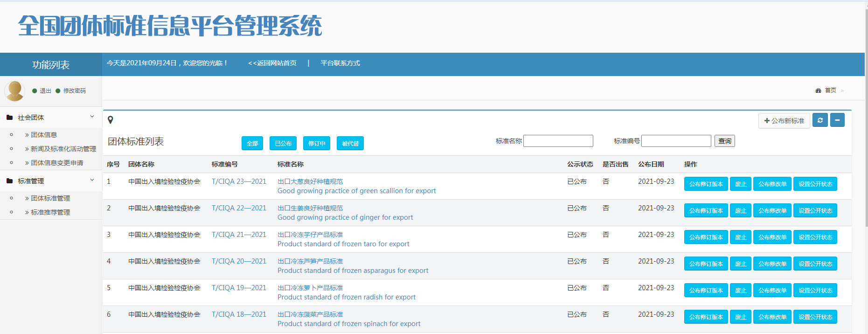Collapse the 标准管理 menu chevron
Viewport: 868px width, 334px height.
pos(92,180)
